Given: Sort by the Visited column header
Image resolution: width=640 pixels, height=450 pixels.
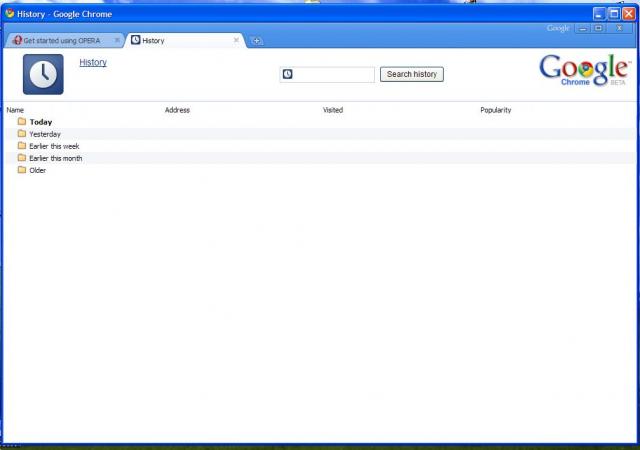Looking at the screenshot, I should tap(333, 110).
